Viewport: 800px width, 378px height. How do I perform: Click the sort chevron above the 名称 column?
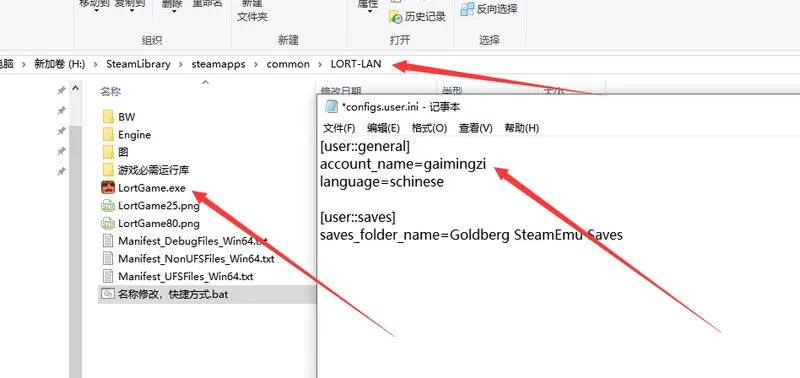[206, 82]
